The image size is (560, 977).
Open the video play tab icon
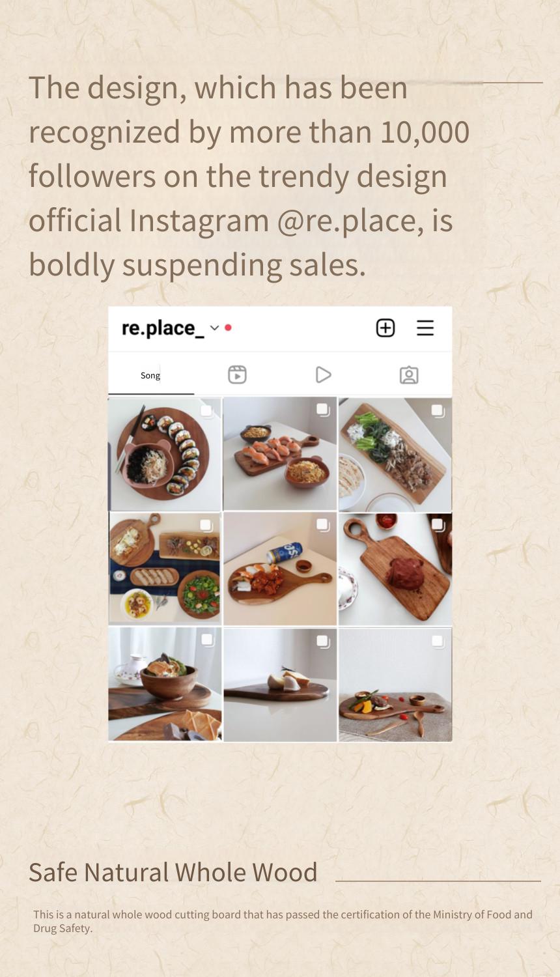(x=323, y=375)
